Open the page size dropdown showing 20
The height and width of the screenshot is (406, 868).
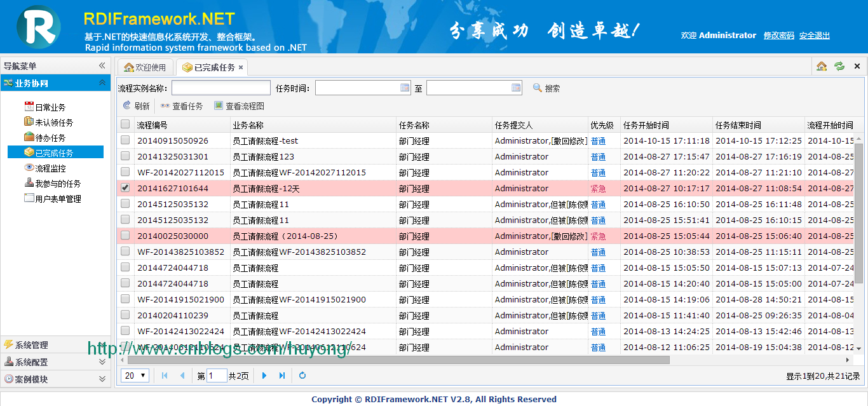click(135, 376)
